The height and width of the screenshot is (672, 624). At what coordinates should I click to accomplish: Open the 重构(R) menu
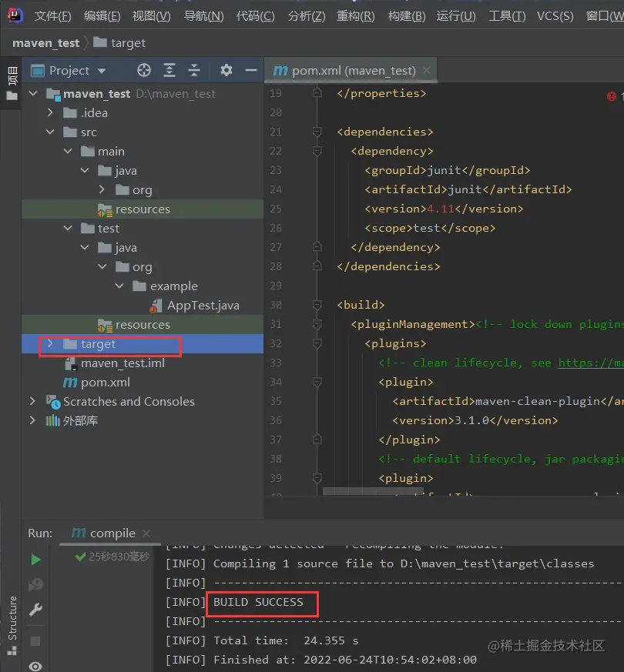pyautogui.click(x=356, y=16)
